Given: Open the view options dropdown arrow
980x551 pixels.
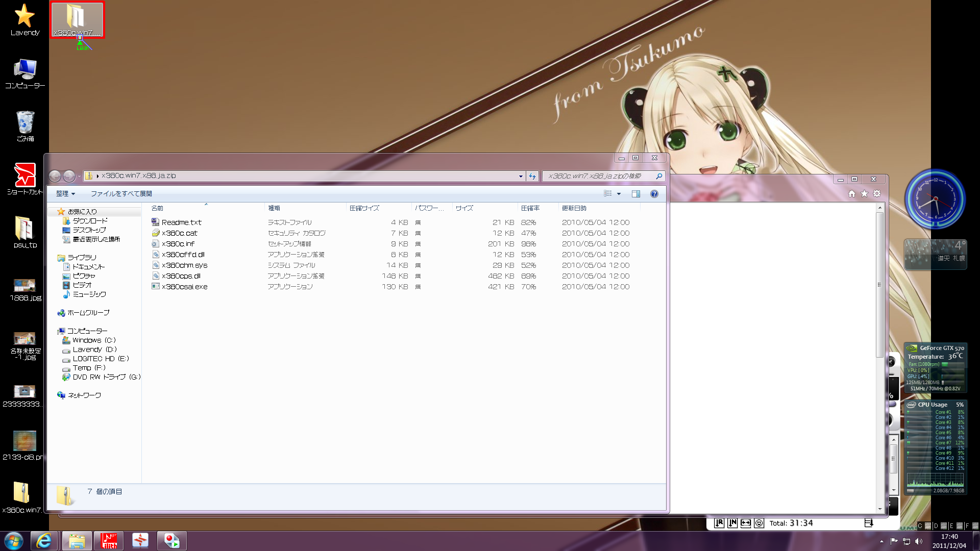Looking at the screenshot, I should click(619, 194).
